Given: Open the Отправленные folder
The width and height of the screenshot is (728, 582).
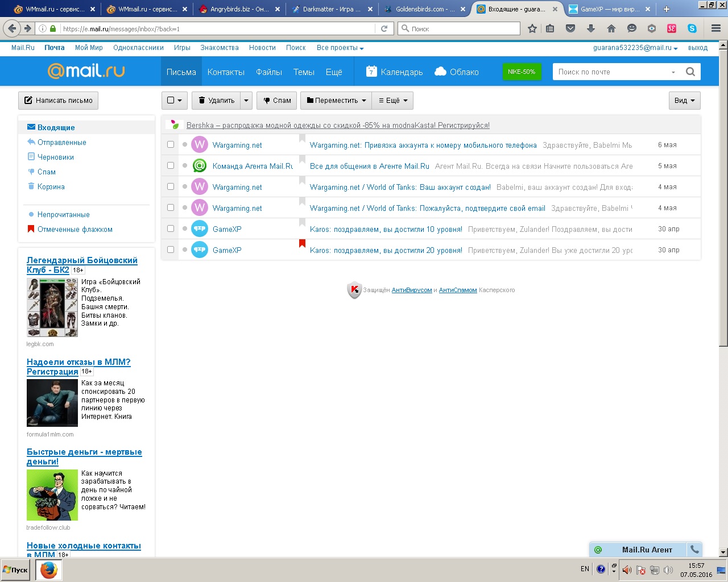Looking at the screenshot, I should pyautogui.click(x=62, y=142).
